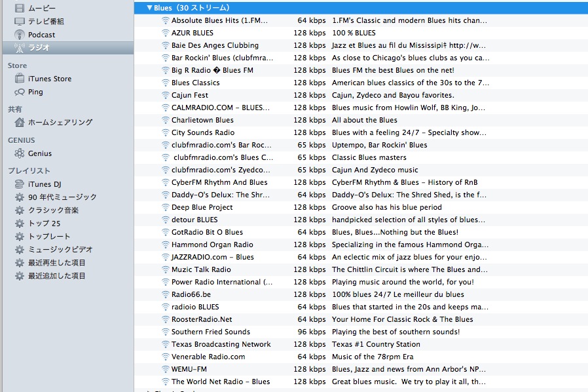Click the '100 % BLUES' description
This screenshot has height=392, width=588.
tap(354, 33)
